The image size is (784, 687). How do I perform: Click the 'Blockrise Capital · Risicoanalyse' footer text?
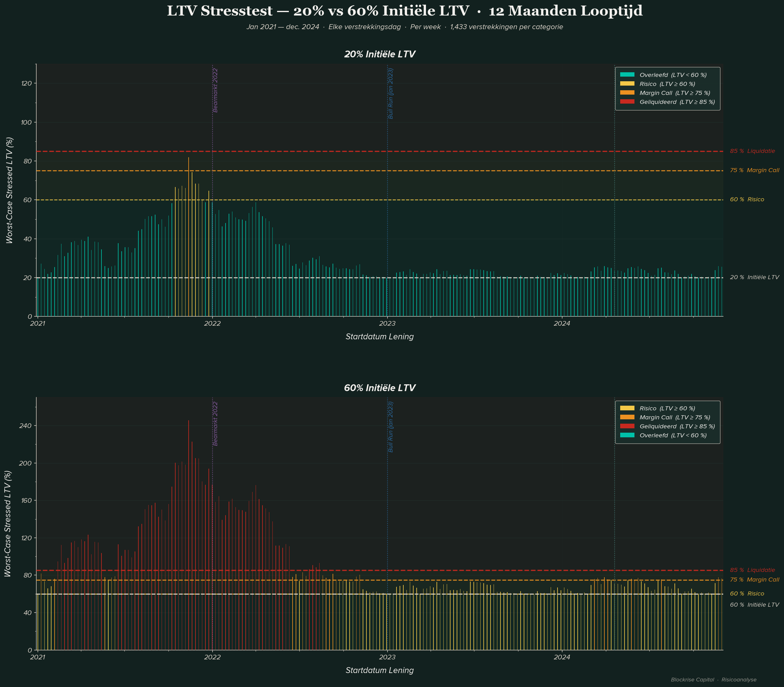(x=714, y=680)
